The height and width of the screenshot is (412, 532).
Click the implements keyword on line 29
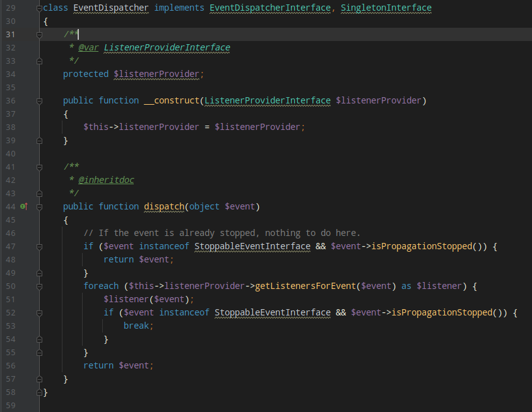179,8
